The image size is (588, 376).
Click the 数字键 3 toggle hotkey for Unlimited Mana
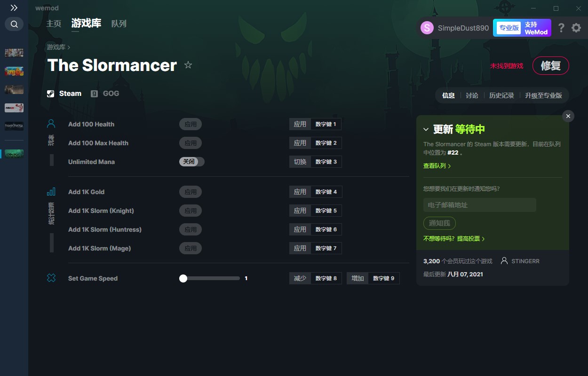pyautogui.click(x=326, y=162)
